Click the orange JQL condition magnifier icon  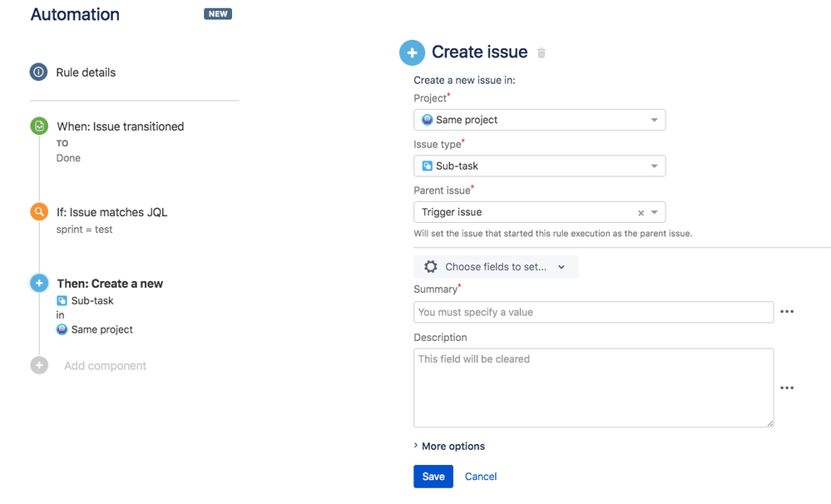(38, 211)
